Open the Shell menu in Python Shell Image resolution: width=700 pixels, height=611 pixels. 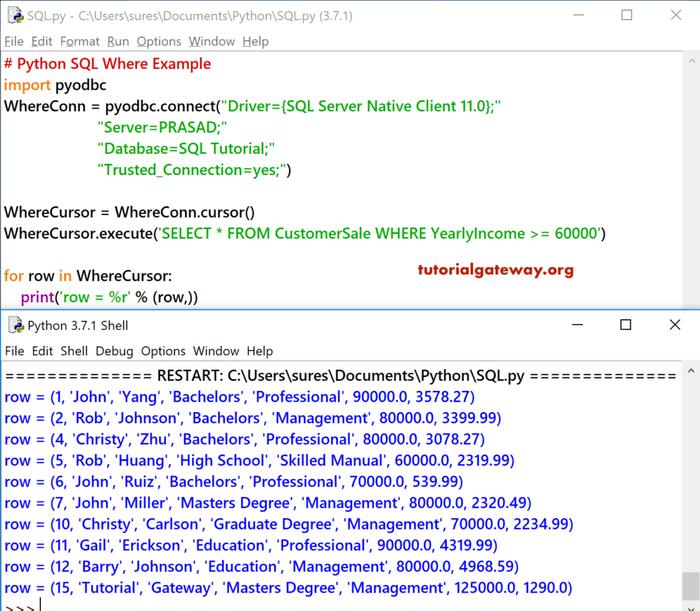74,351
